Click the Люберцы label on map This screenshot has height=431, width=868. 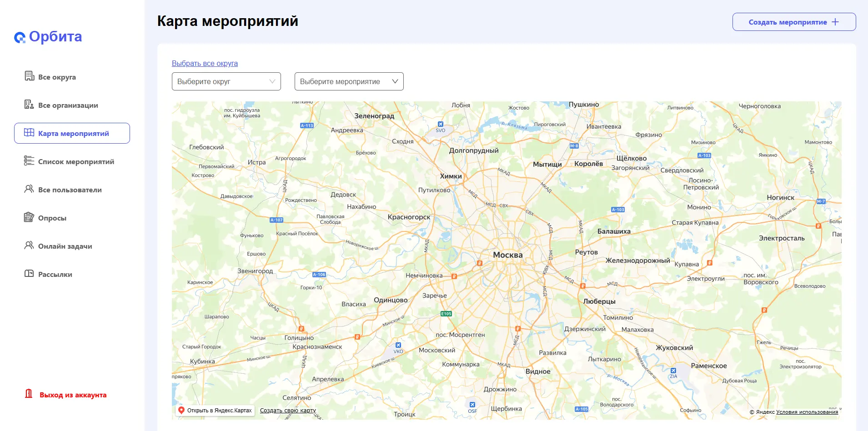[x=599, y=301]
